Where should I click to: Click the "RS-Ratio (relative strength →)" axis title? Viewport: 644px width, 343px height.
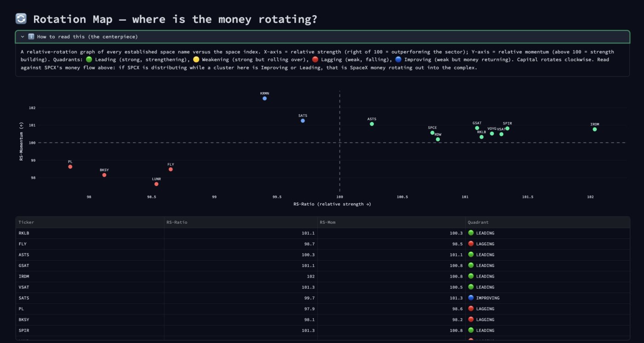click(x=332, y=204)
